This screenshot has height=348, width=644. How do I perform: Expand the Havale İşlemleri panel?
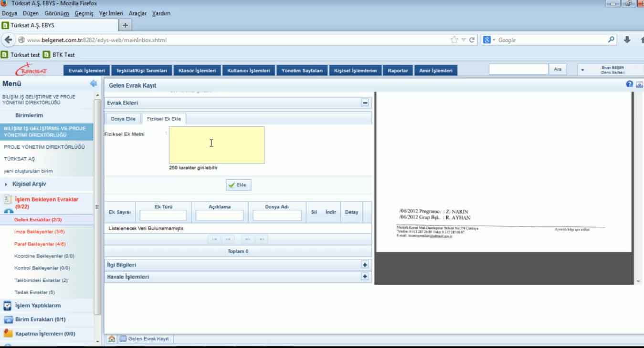pos(365,276)
